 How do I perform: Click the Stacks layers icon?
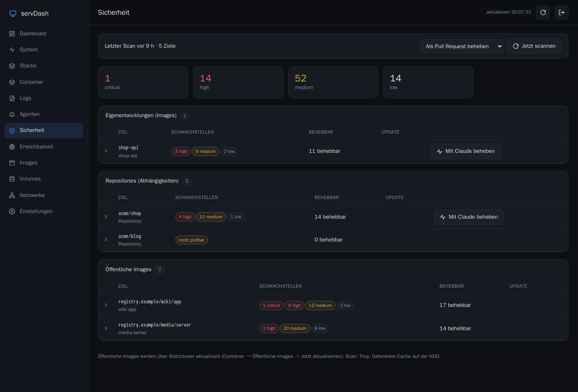click(x=12, y=66)
